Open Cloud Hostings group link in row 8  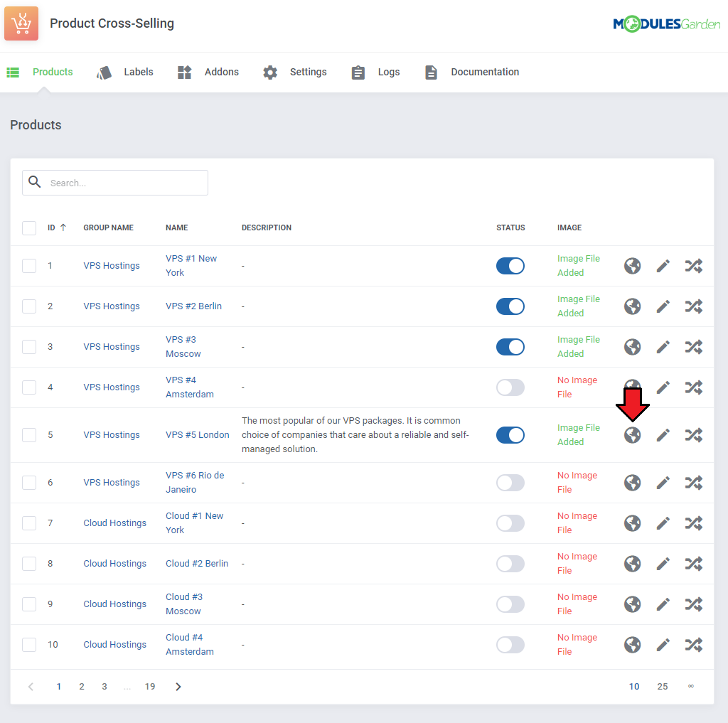114,564
